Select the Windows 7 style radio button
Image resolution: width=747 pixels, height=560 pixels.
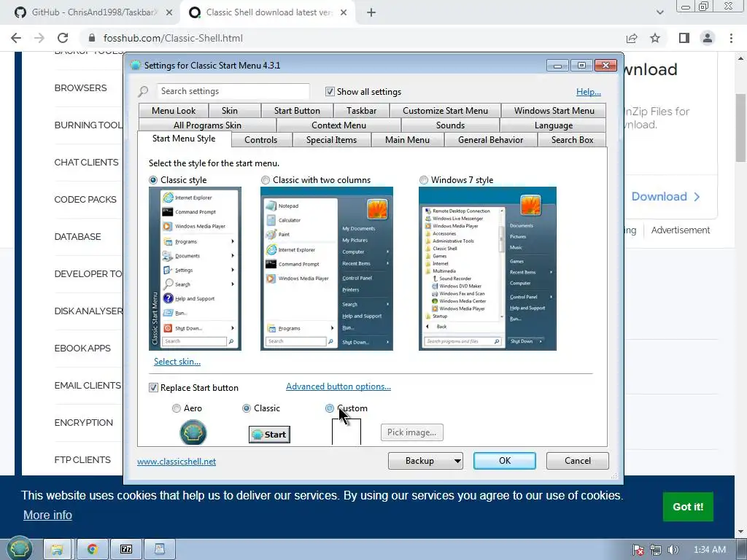tap(424, 180)
